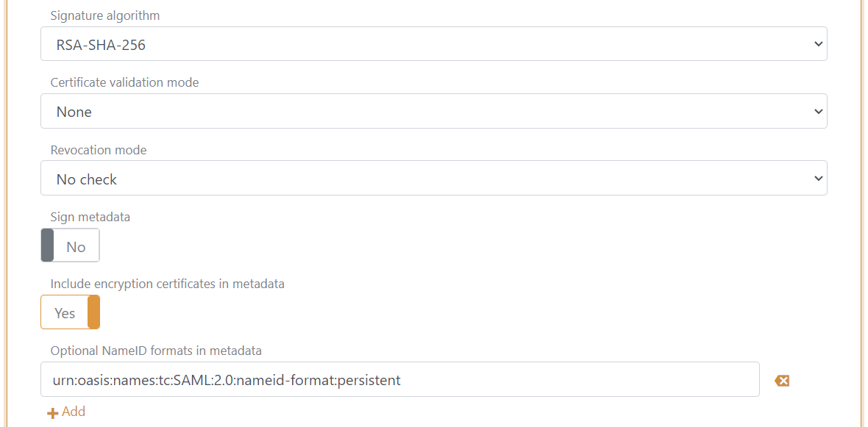The width and height of the screenshot is (868, 427).
Task: Click the orange handle of Sign metadata switch
Action: click(46, 244)
